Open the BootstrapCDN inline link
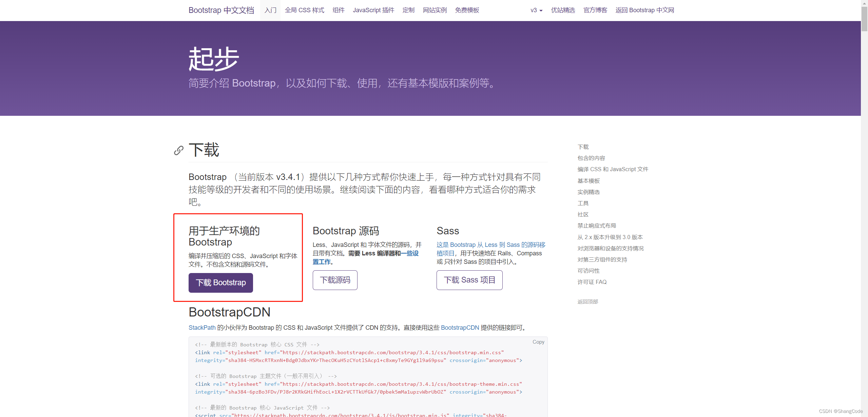Viewport: 868px width, 417px height. point(460,328)
